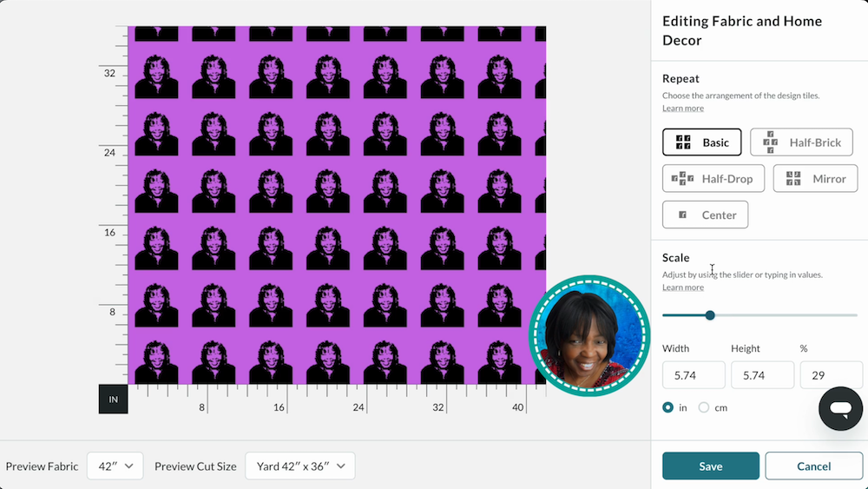Open the Preview Fabric 42" dropdown
The image size is (868, 489).
[x=115, y=466]
